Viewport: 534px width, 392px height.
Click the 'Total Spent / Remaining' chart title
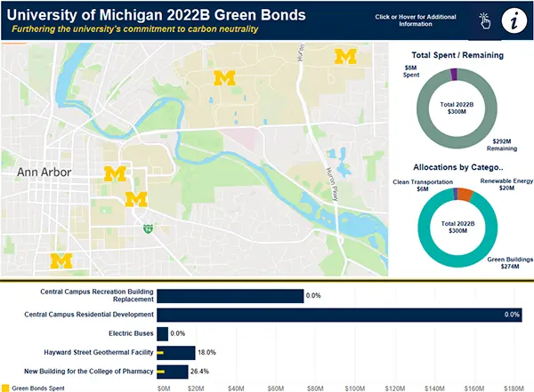click(458, 55)
